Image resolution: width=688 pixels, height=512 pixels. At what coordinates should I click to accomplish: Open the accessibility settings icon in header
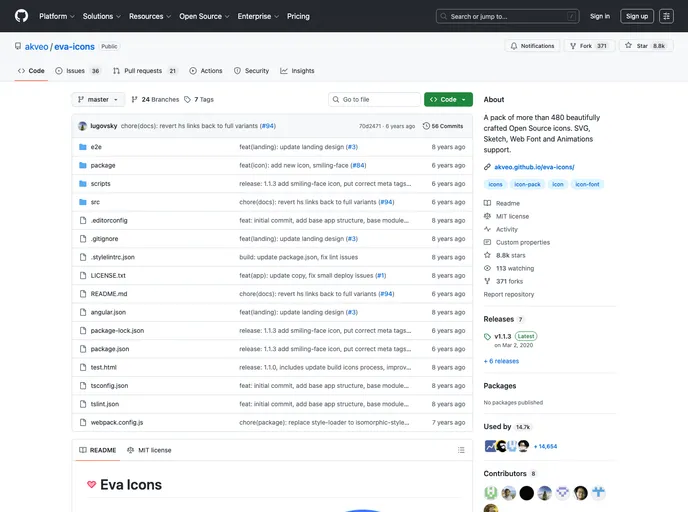666,16
